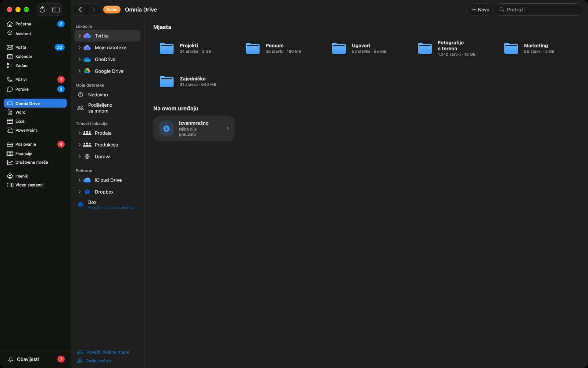Focus the Pretraži search field
The image size is (588, 368).
(539, 10)
